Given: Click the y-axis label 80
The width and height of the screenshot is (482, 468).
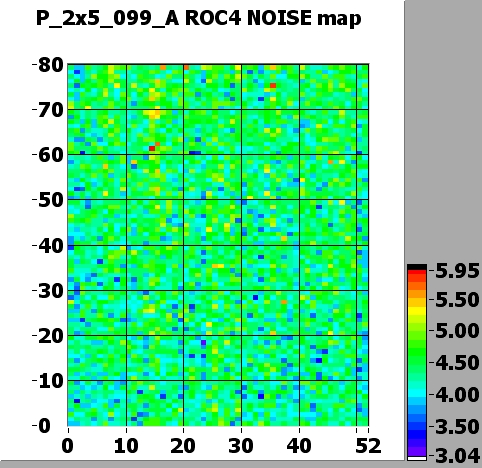Looking at the screenshot, I should (x=50, y=65).
